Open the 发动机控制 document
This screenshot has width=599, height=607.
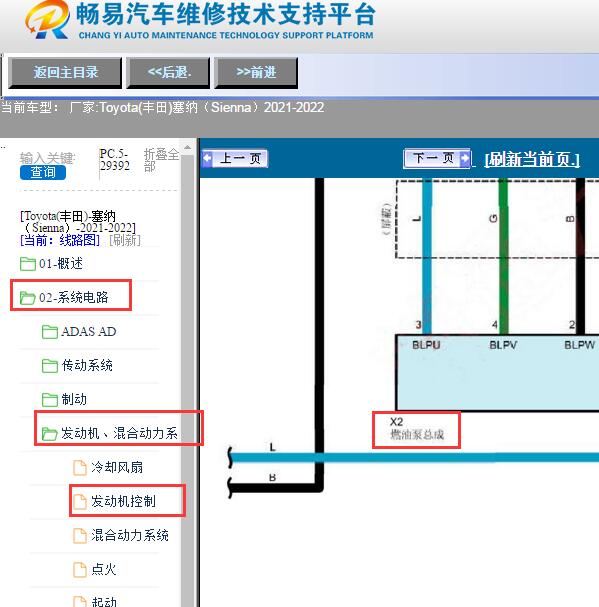123,501
